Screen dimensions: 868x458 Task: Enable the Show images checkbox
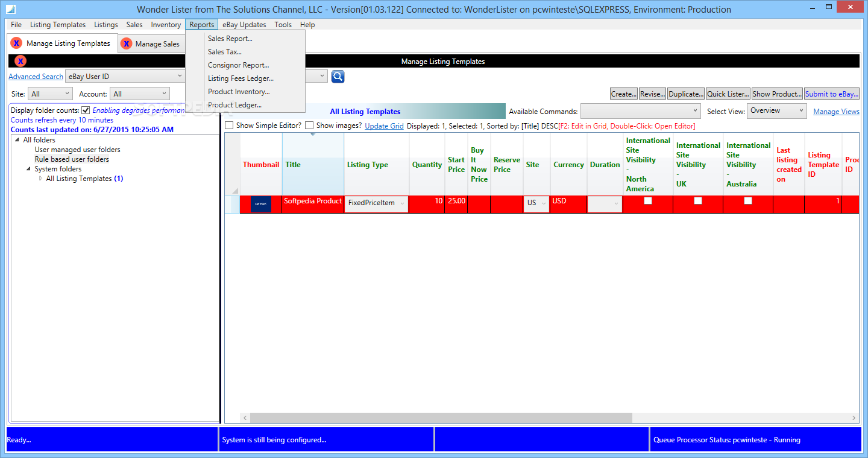pos(309,126)
